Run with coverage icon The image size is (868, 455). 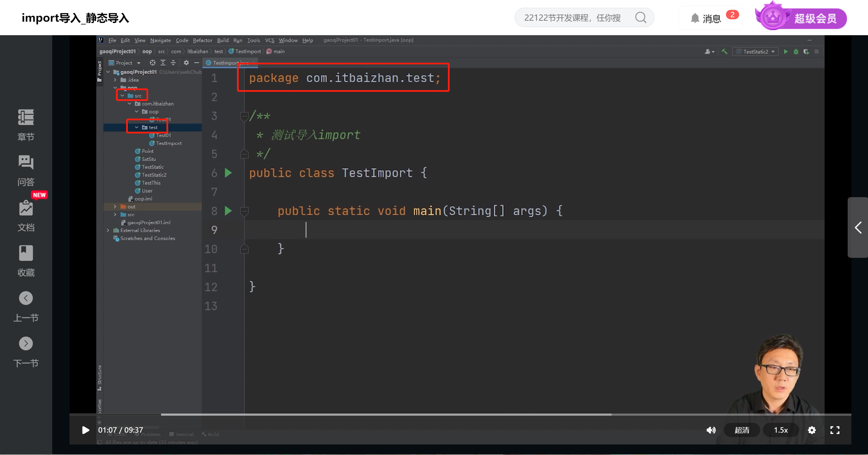tap(806, 51)
